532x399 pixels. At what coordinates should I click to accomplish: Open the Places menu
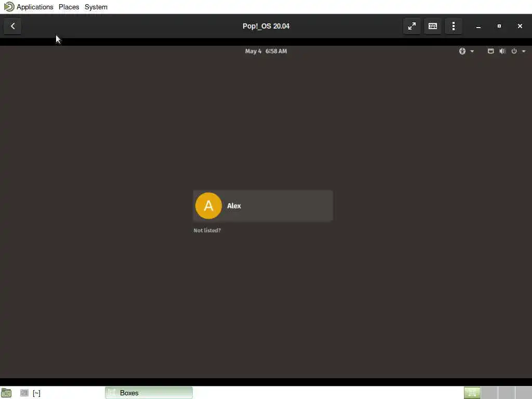click(x=69, y=7)
